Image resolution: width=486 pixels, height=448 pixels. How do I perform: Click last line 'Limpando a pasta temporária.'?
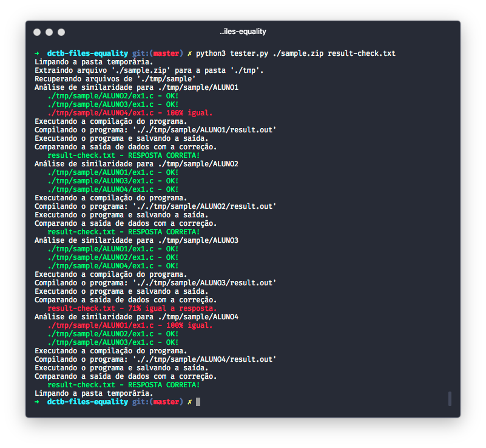94,393
